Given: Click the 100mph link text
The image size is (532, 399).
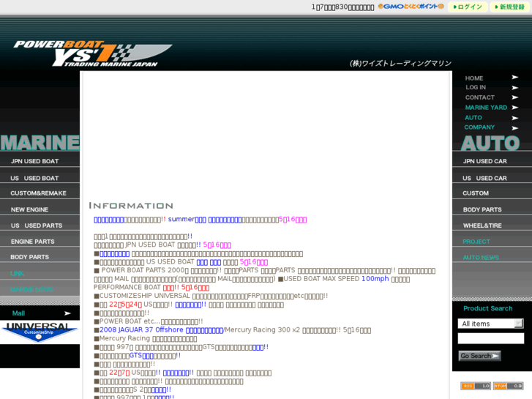Looking at the screenshot, I should 375,279.
